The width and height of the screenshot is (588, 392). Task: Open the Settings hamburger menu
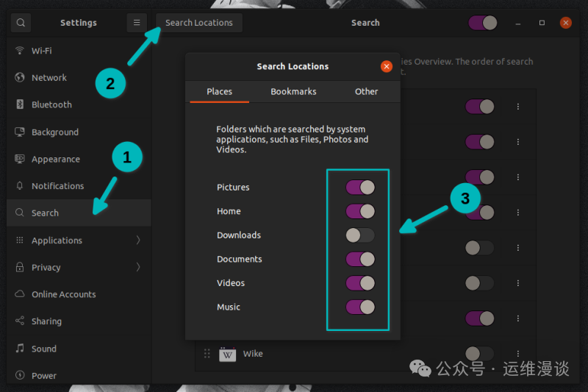coord(137,23)
